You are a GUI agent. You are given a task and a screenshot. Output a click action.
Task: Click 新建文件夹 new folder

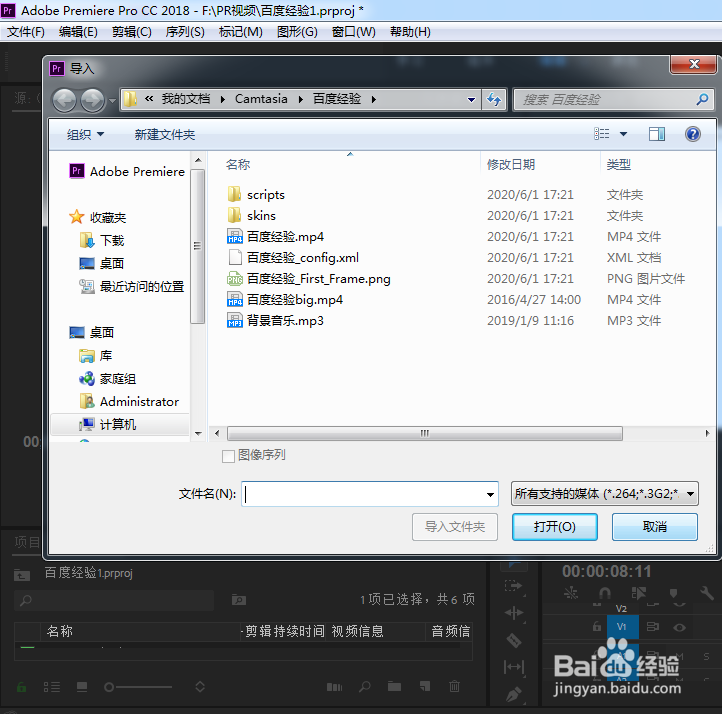coord(165,134)
